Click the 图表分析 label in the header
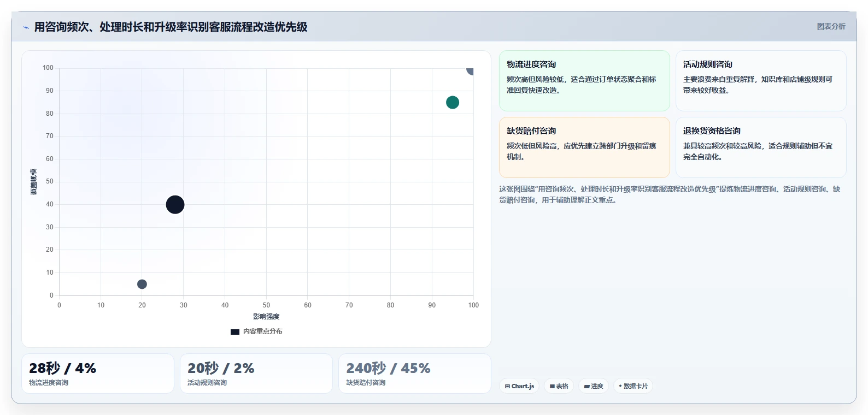Screen dimensions: 868x415 click(831, 26)
